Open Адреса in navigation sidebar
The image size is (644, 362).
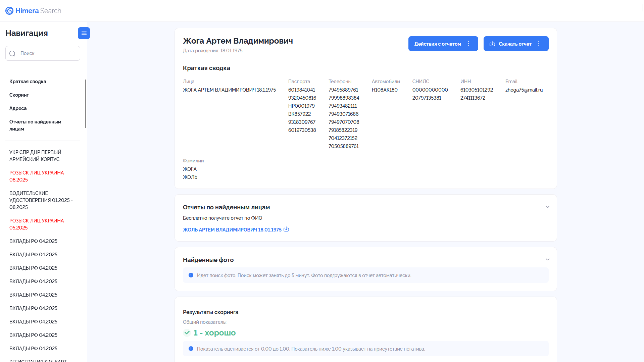[x=18, y=108]
